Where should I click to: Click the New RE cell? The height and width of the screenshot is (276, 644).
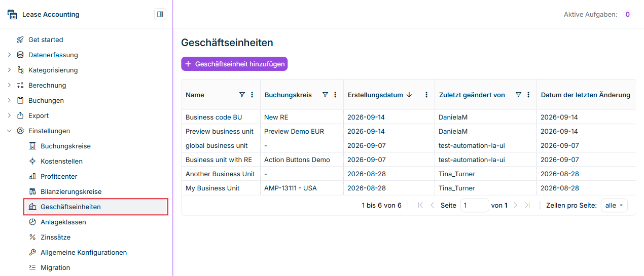coord(302,117)
